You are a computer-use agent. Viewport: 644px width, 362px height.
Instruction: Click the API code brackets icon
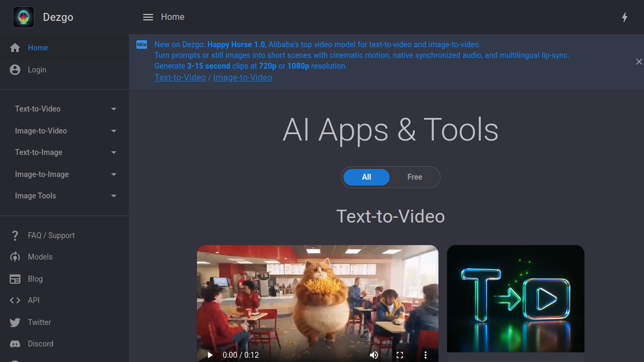click(15, 300)
